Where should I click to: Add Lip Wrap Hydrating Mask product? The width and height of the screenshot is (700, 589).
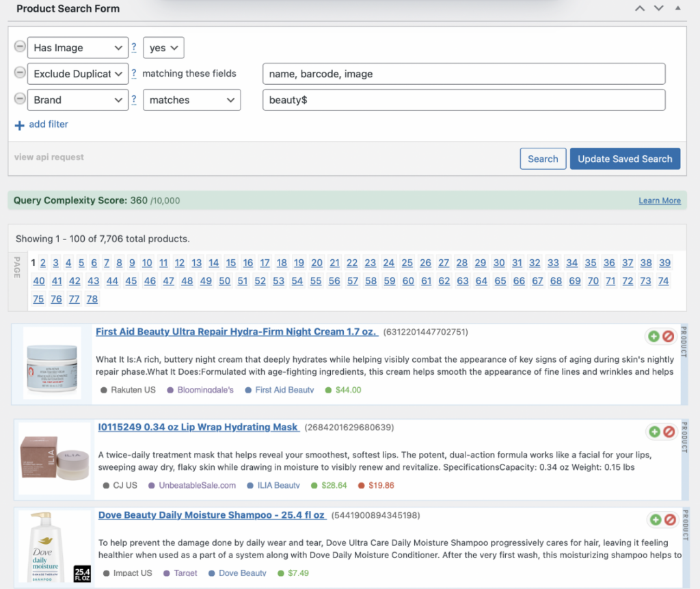click(654, 432)
